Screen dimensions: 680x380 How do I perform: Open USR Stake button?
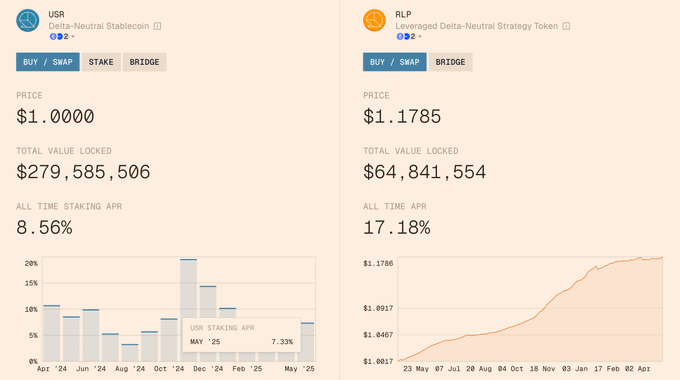[x=101, y=62]
